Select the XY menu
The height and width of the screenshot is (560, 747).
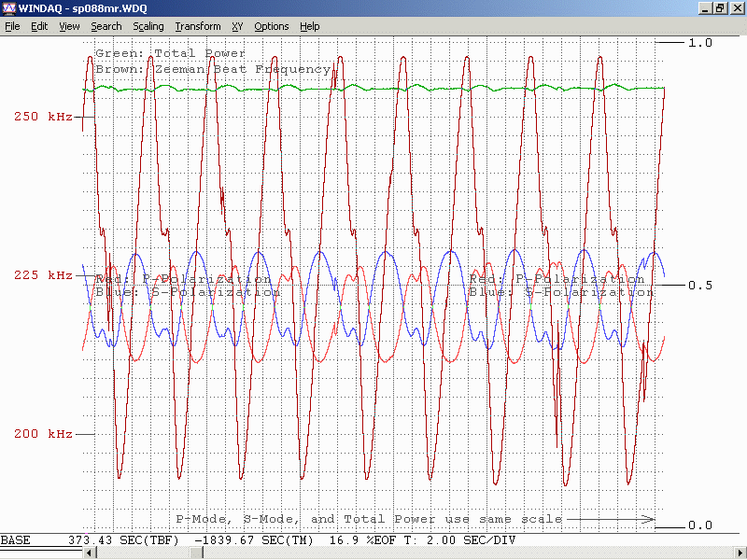[x=237, y=26]
